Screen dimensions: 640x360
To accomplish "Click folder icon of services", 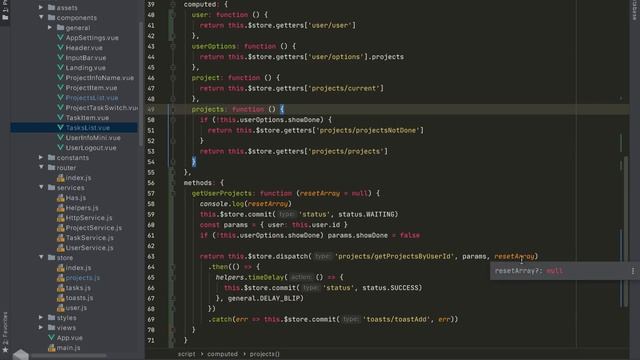I will 51,187.
